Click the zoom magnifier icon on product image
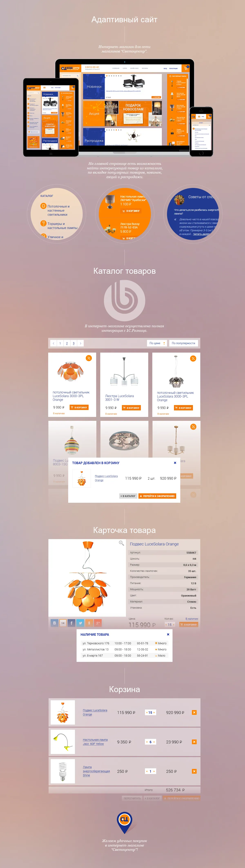This screenshot has width=245, height=868. click(x=121, y=543)
